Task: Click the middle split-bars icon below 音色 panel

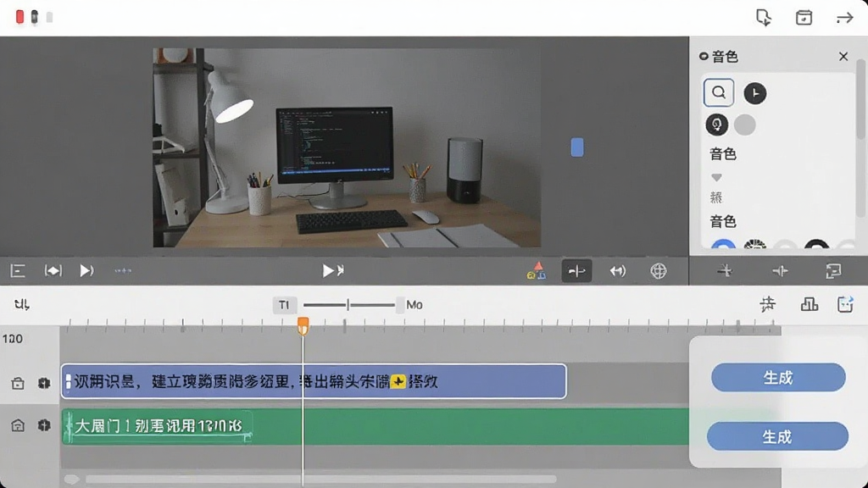Action: click(780, 270)
